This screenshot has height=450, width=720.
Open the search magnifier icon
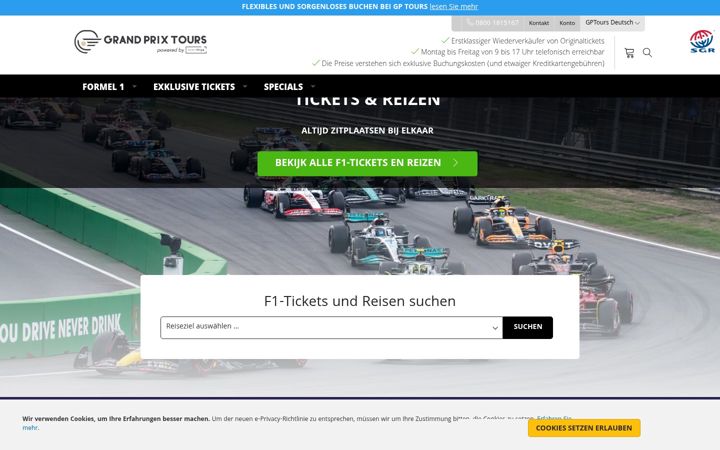tap(647, 52)
